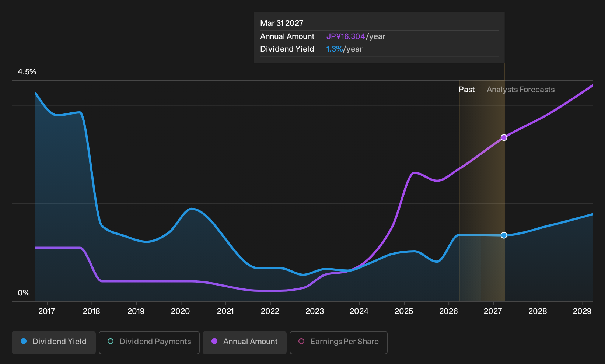The image size is (605, 364).
Task: Click the 2029 x-axis label
Action: (x=582, y=311)
